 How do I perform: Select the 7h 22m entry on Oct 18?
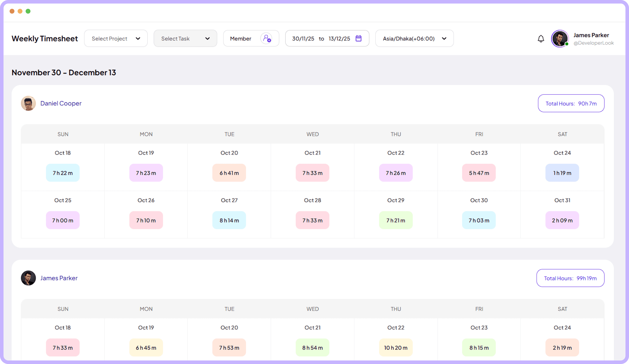(x=63, y=173)
